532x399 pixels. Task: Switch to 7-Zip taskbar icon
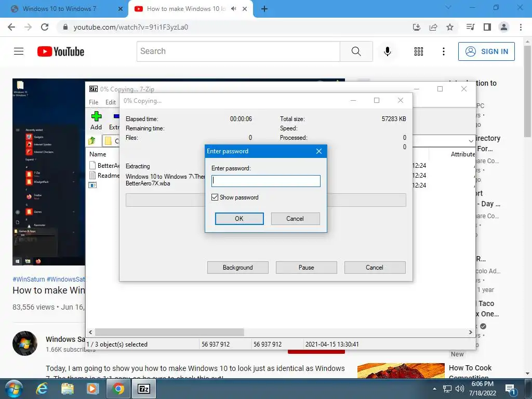point(144,389)
